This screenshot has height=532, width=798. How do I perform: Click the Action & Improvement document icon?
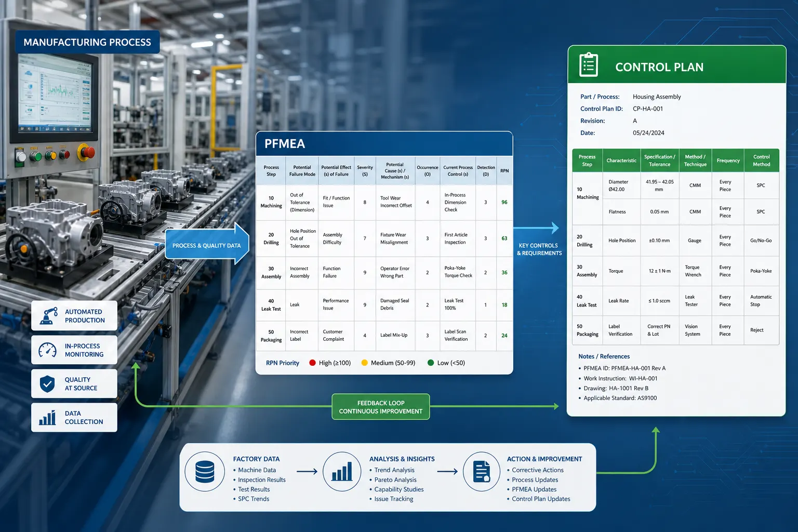pyautogui.click(x=482, y=472)
